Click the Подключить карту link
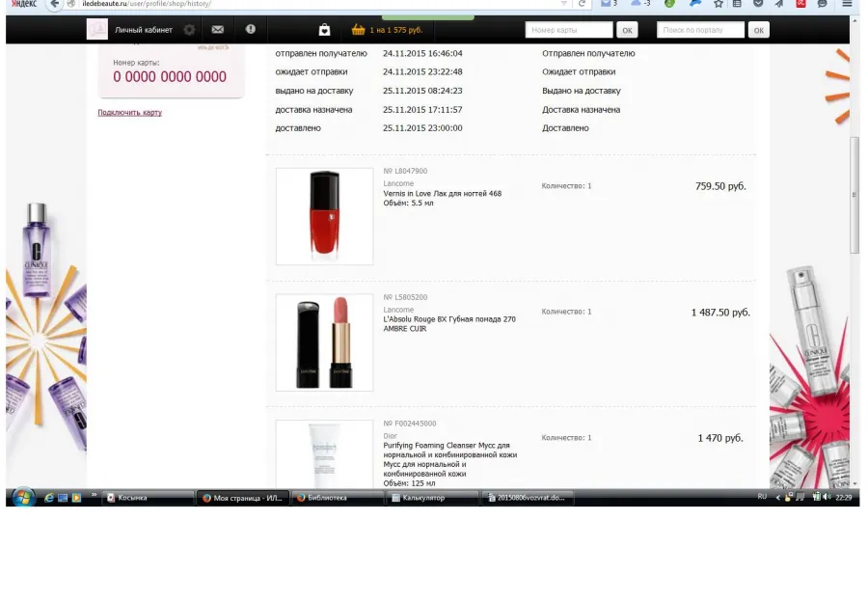Viewport: 868px width, 602px height. tap(129, 113)
